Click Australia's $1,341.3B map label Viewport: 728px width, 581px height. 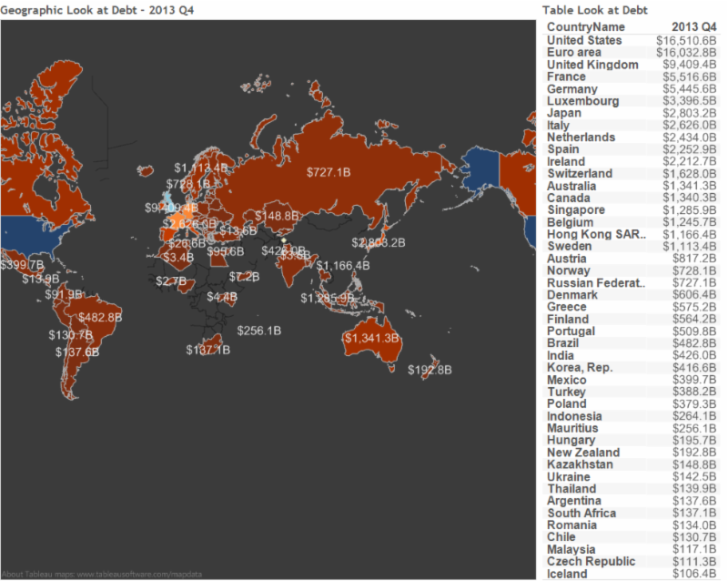tap(371, 338)
